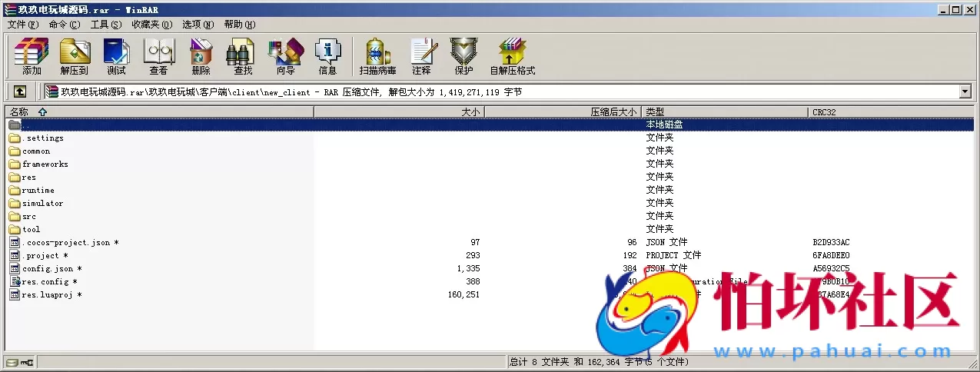Click 自解压格式 (SFX) toolbar icon
Image resolution: width=980 pixels, height=372 pixels.
coord(512,56)
